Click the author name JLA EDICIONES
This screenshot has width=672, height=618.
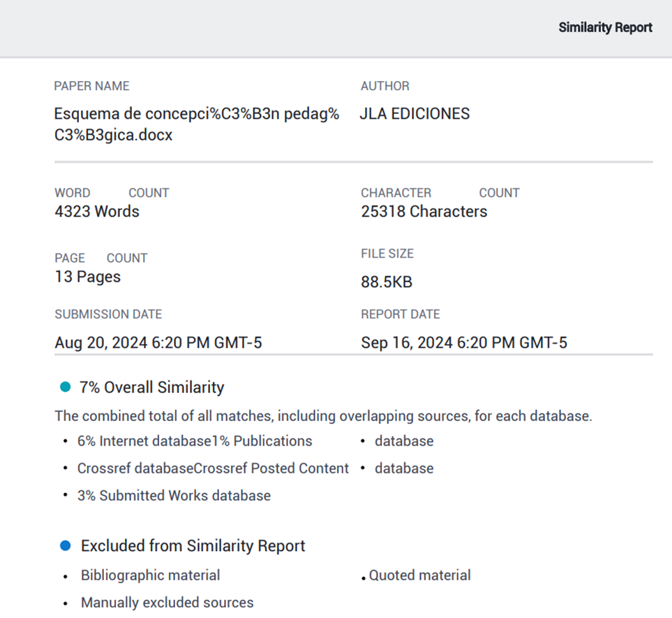click(x=415, y=114)
